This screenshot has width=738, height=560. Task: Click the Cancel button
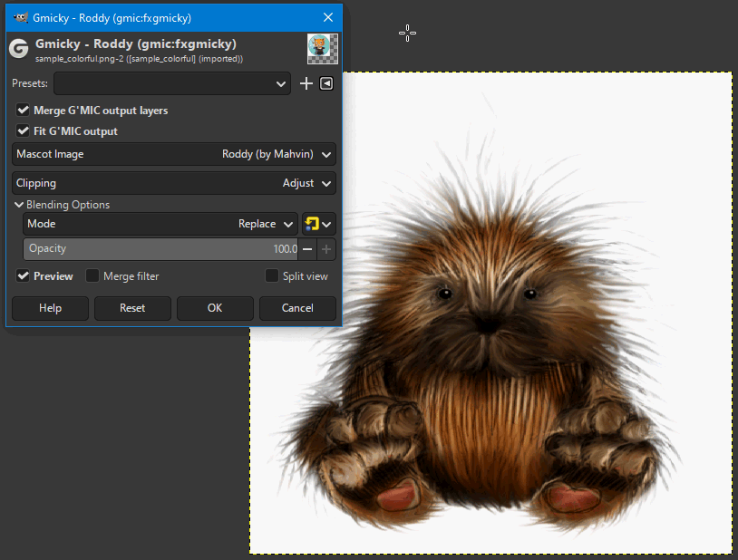297,308
